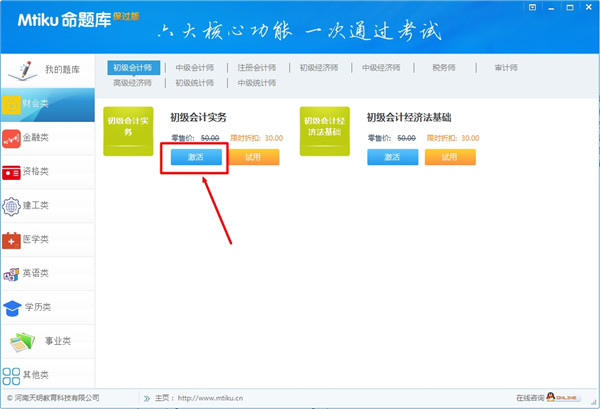Open the 初级会计实务 green course thumbnail
The image size is (600, 409).
click(x=128, y=131)
